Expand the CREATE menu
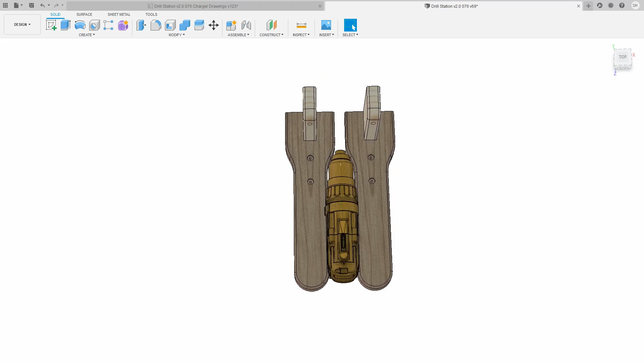 (87, 35)
